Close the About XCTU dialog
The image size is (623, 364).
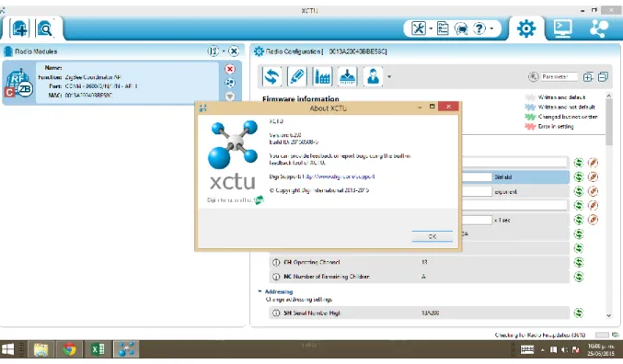448,107
